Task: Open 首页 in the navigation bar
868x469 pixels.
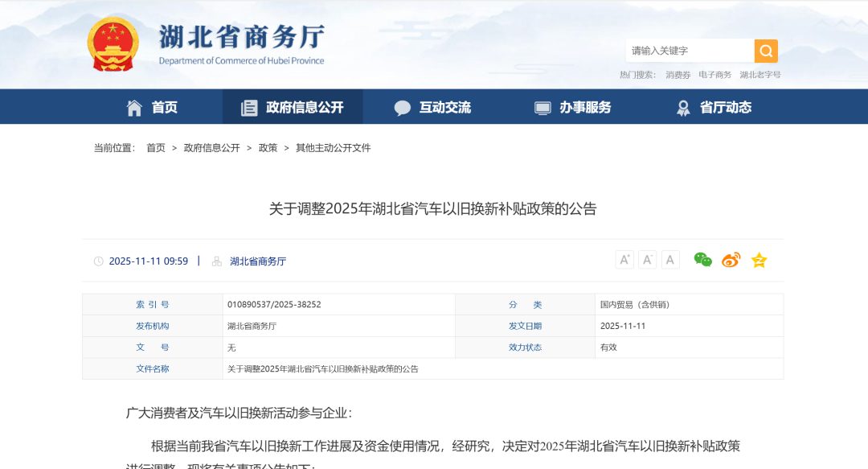Action: (152, 107)
